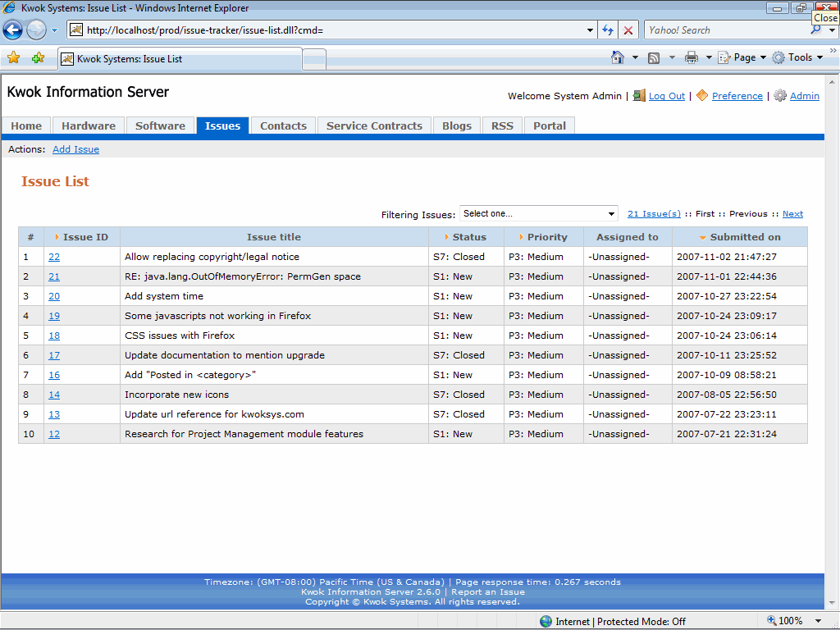Open issue ID 17
The width and height of the screenshot is (840, 630).
[54, 356]
